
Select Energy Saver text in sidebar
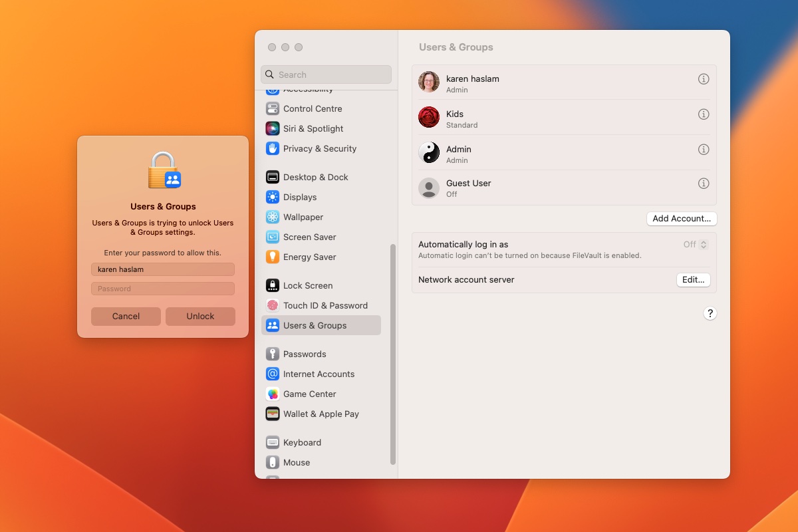309,257
